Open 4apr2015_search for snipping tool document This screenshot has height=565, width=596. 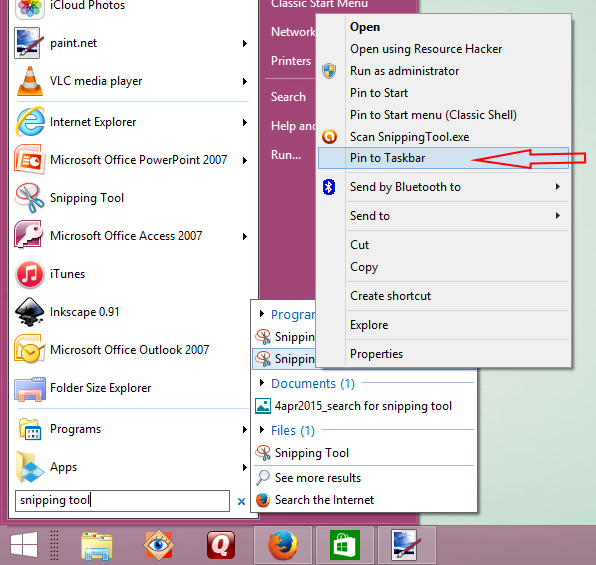coord(363,406)
